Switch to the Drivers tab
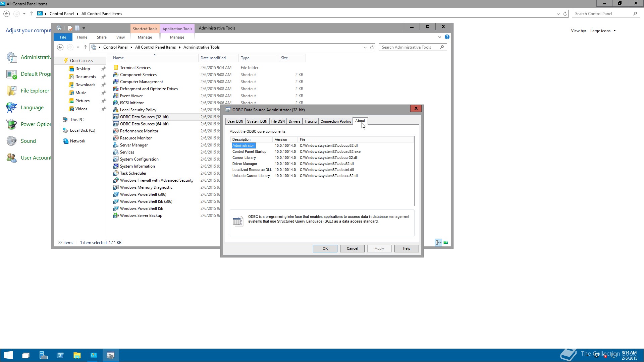This screenshot has width=644, height=362. click(294, 121)
